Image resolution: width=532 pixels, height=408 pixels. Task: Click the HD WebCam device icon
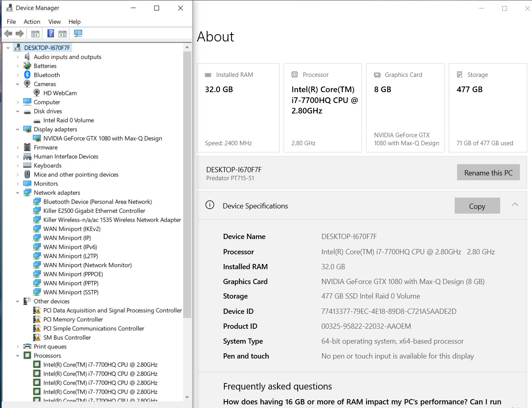tap(37, 93)
